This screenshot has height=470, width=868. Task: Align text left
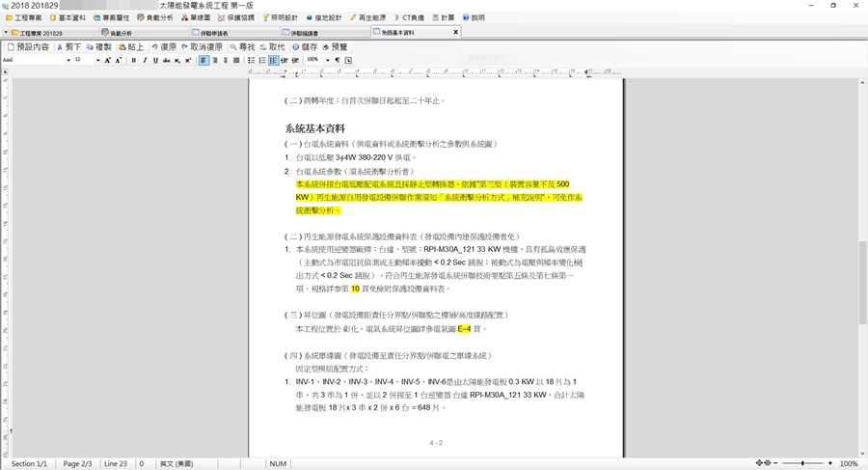point(203,61)
